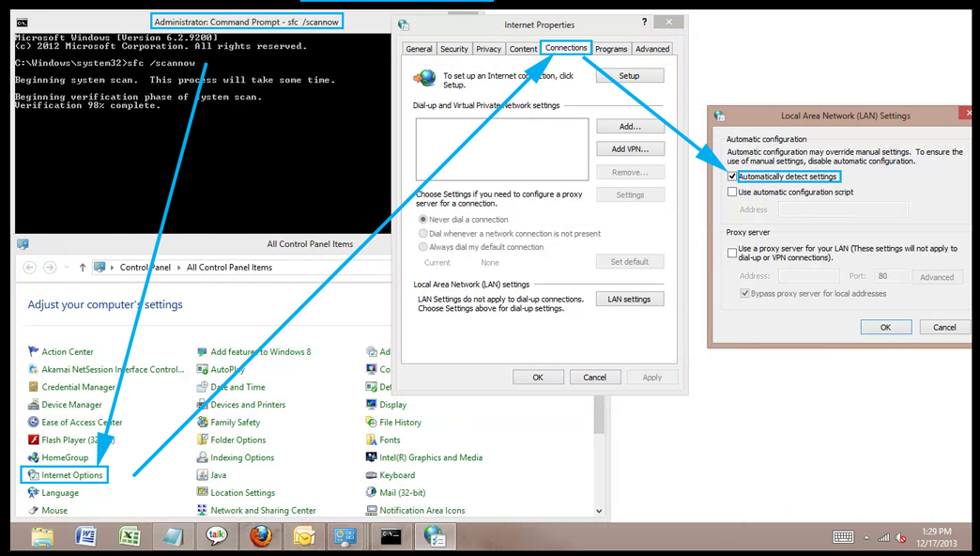Image resolution: width=980 pixels, height=556 pixels.
Task: Select Never dial a connection
Action: 423,220
